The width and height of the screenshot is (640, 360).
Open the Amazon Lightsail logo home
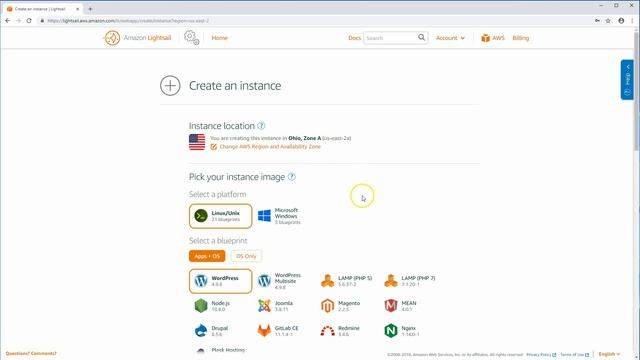137,38
